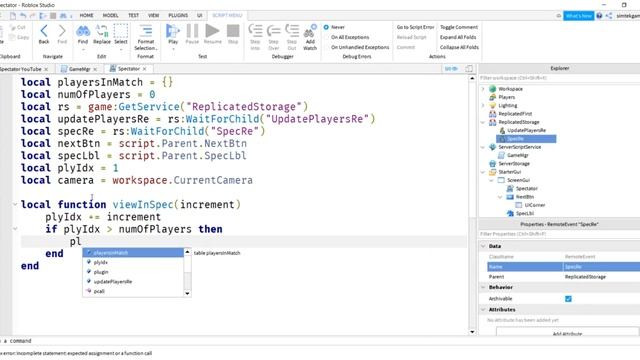Click autocomplete list scroll down arrow
Screen dimensions: 640x360
[187, 293]
